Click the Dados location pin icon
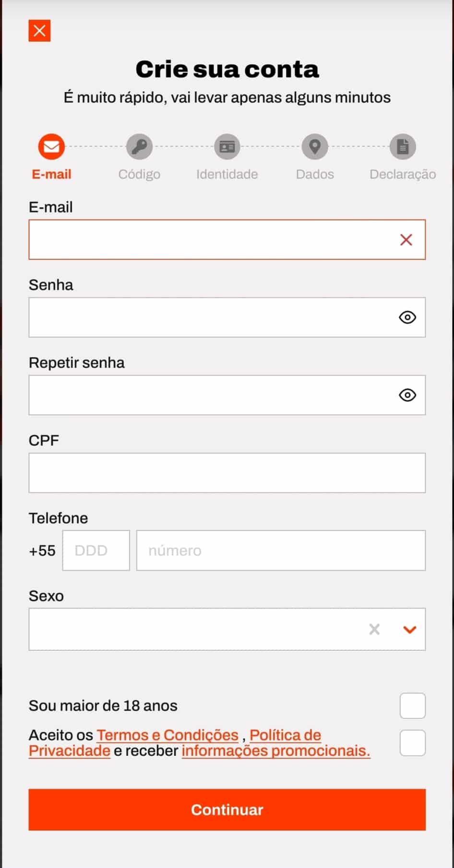 (x=314, y=147)
